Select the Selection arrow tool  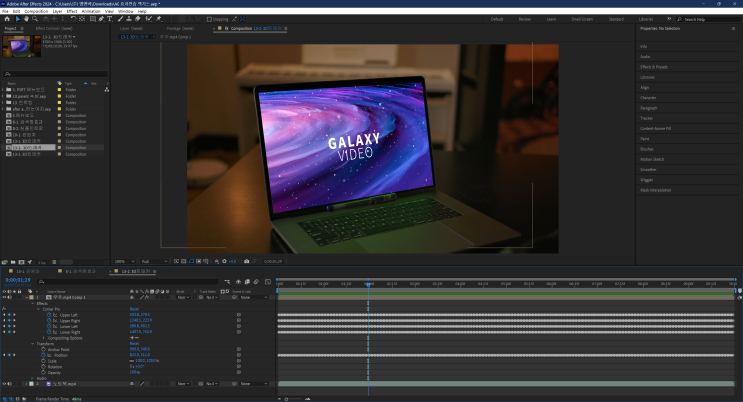point(17,18)
